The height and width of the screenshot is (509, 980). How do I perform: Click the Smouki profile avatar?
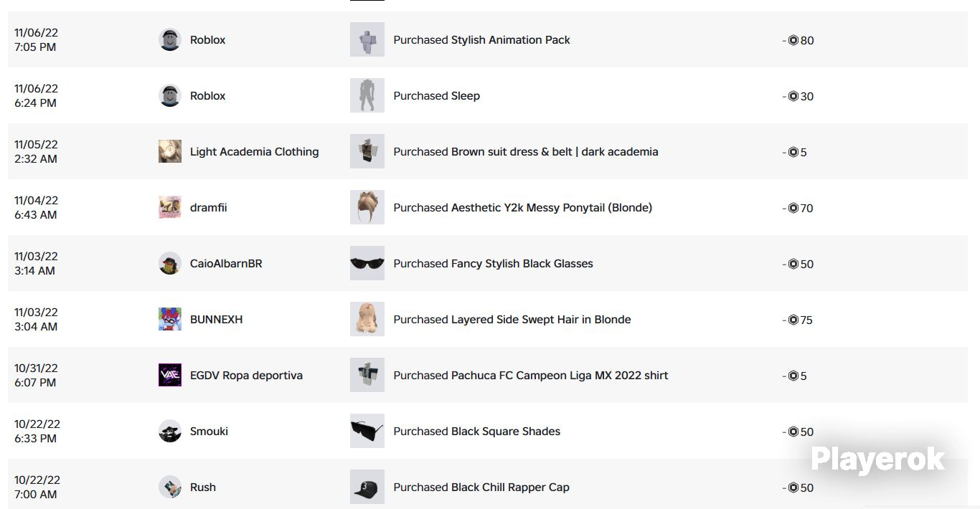click(x=170, y=431)
